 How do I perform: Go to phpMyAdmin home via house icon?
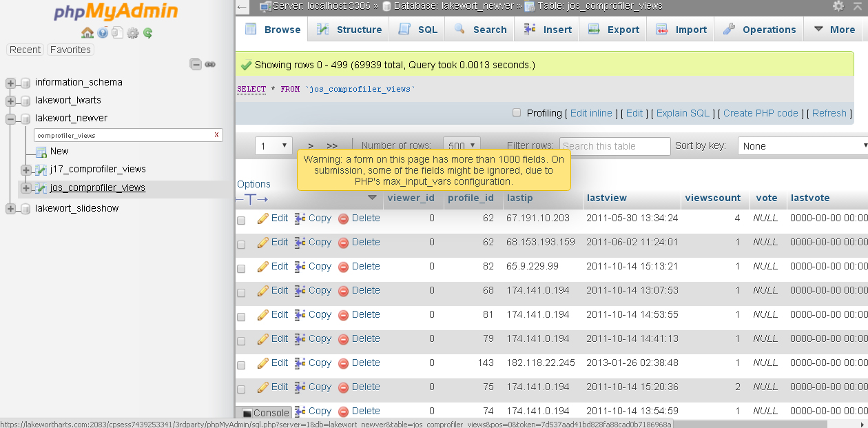click(x=87, y=32)
